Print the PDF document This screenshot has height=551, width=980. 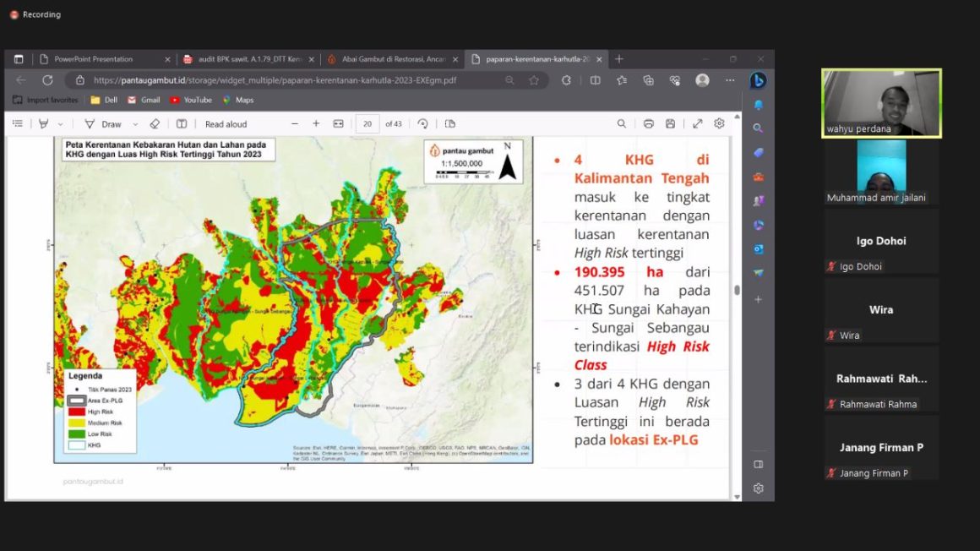click(648, 123)
